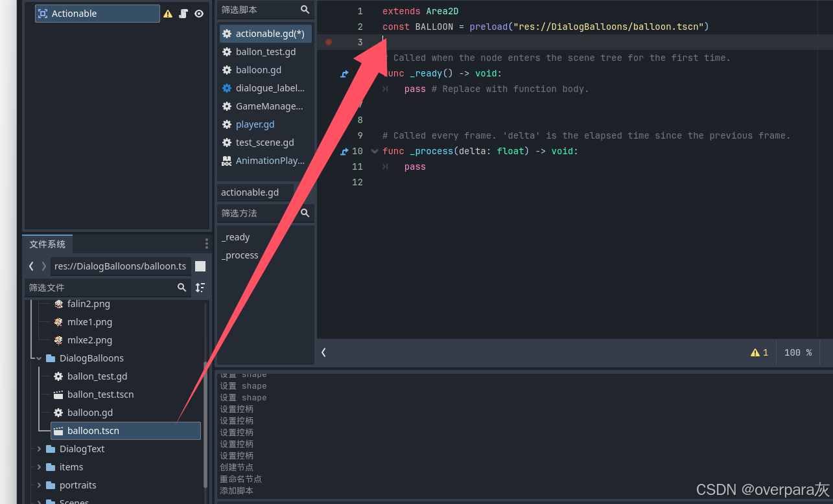Click the blue gear icon of dialogue_label

point(227,88)
